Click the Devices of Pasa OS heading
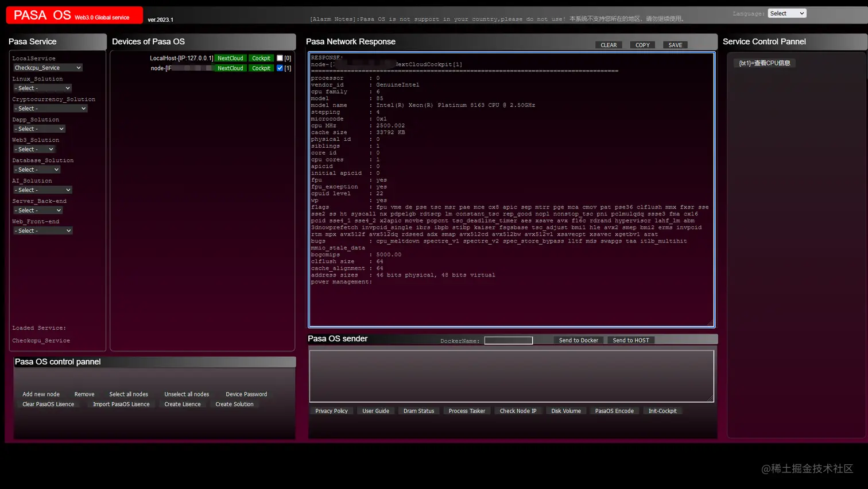Image resolution: width=868 pixels, height=489 pixels. pos(149,41)
